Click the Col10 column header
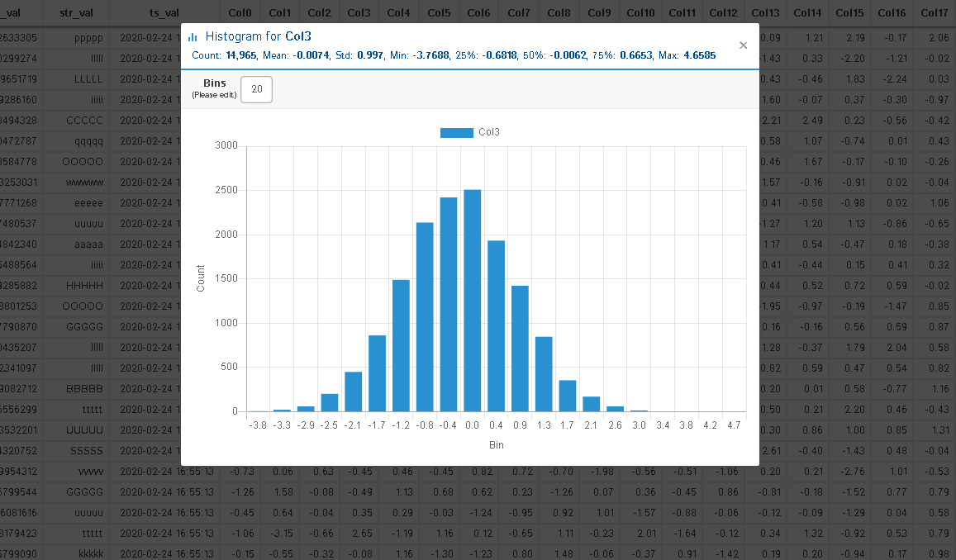The image size is (956, 560). [x=641, y=12]
